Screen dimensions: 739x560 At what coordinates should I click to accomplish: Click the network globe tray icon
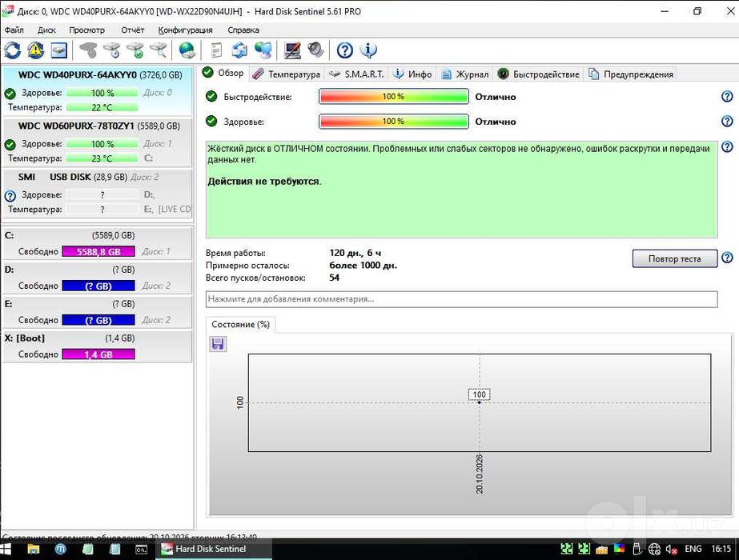(654, 549)
